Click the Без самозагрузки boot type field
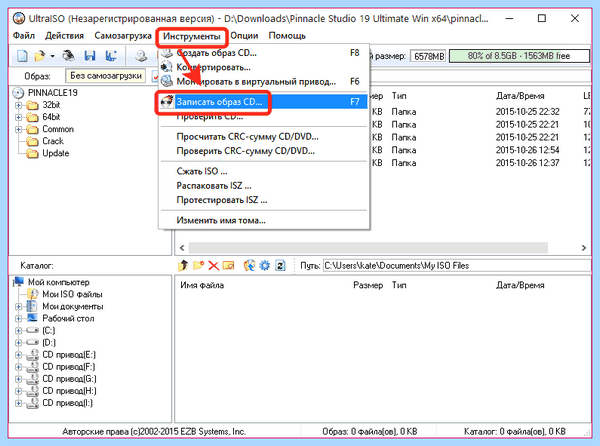 [106, 76]
